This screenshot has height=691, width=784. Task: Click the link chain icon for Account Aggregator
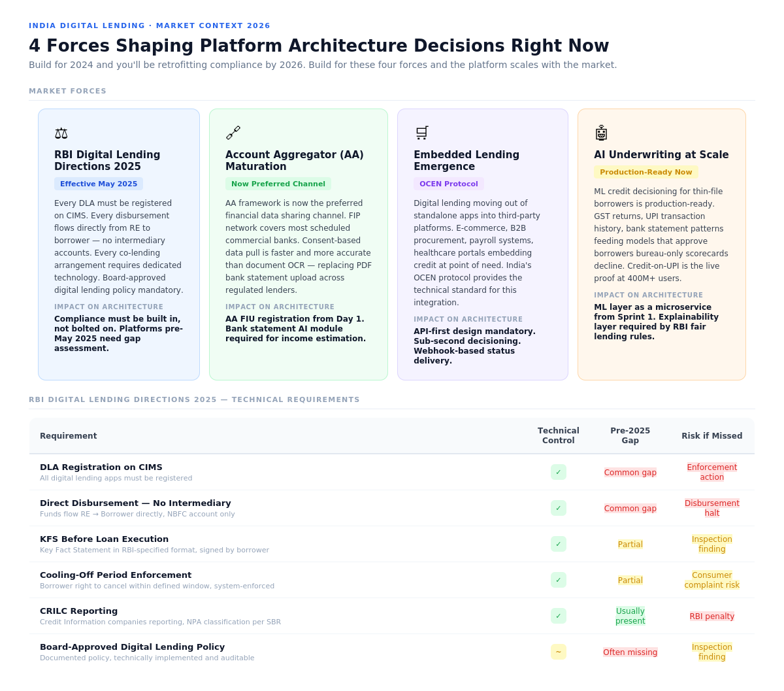pyautogui.click(x=233, y=133)
